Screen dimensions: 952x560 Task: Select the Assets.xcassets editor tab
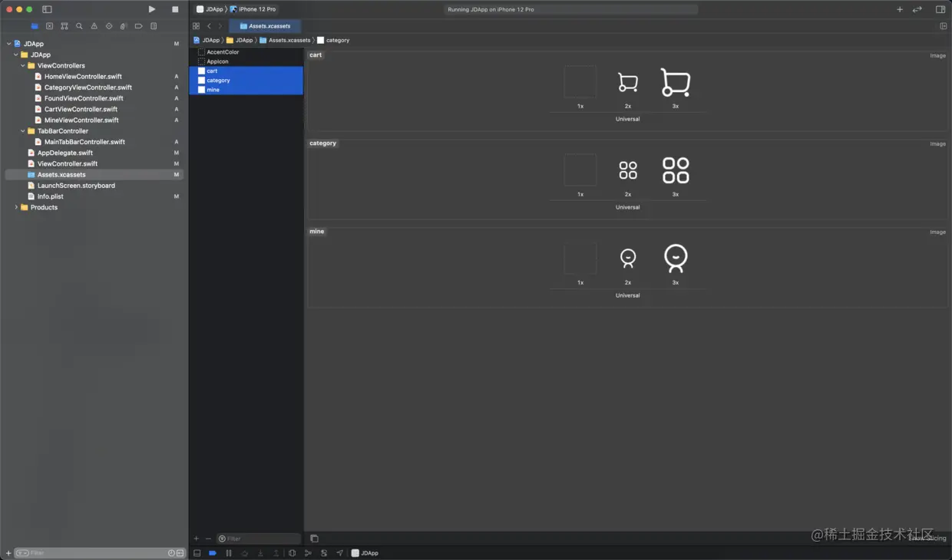pyautogui.click(x=265, y=26)
